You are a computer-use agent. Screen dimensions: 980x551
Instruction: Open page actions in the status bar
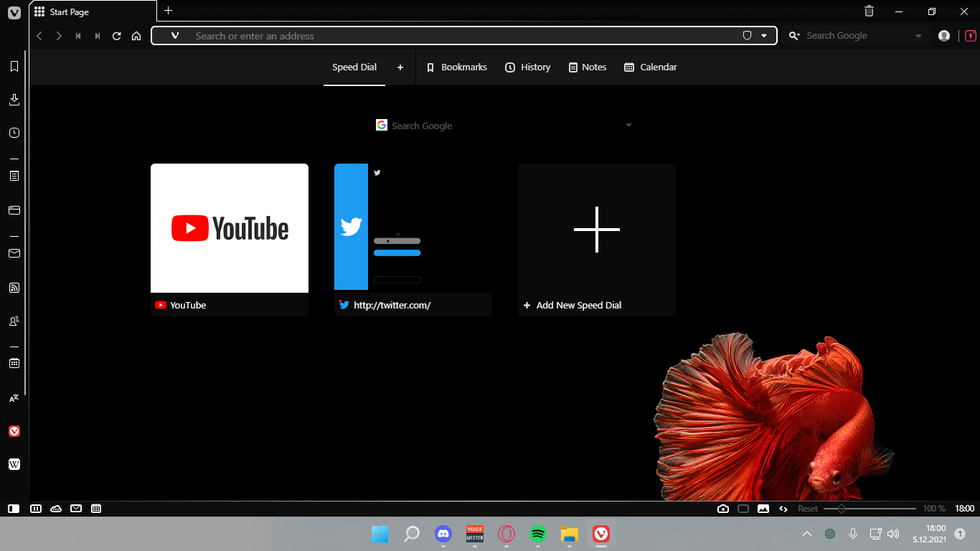point(783,509)
